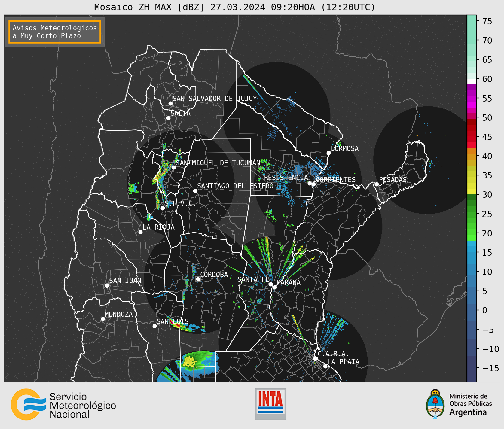This screenshot has height=429, width=504.
Task: Click the SANTIAGO DEL ESTERO label
Action: [x=235, y=186]
